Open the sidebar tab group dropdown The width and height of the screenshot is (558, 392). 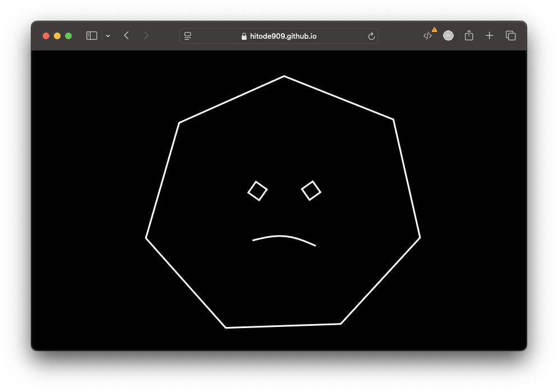click(108, 36)
